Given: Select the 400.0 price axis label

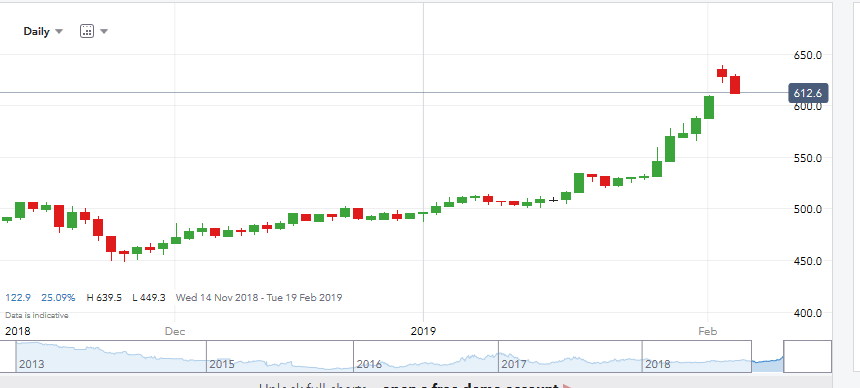Looking at the screenshot, I should (x=807, y=313).
